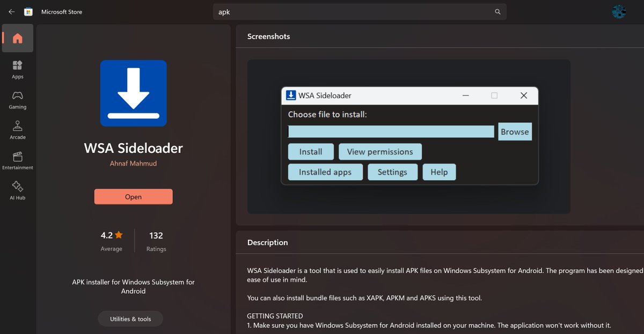The width and height of the screenshot is (644, 334).
Task: Open the Apps sidebar section
Action: [x=18, y=70]
